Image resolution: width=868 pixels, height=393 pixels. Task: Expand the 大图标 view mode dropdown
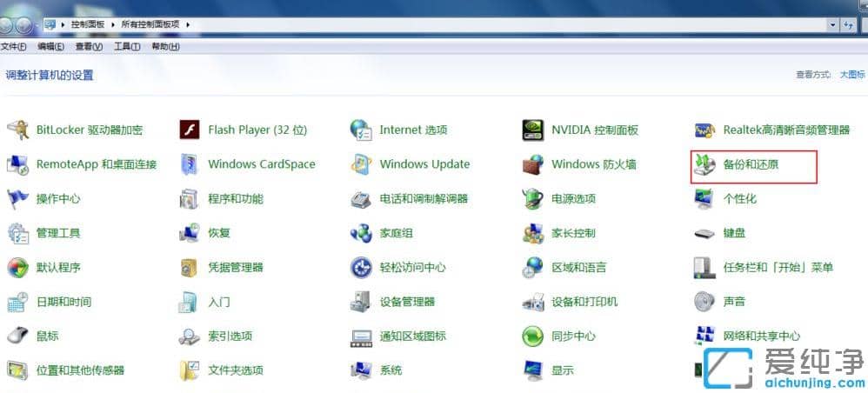coord(851,76)
